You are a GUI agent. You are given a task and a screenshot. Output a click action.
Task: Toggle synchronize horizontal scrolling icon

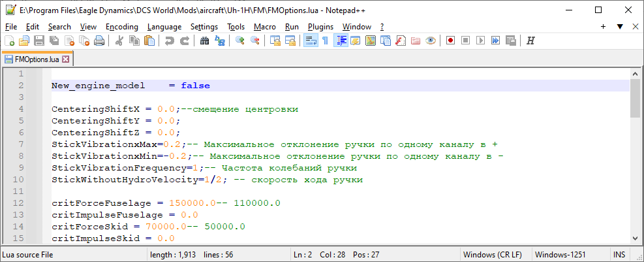point(290,41)
